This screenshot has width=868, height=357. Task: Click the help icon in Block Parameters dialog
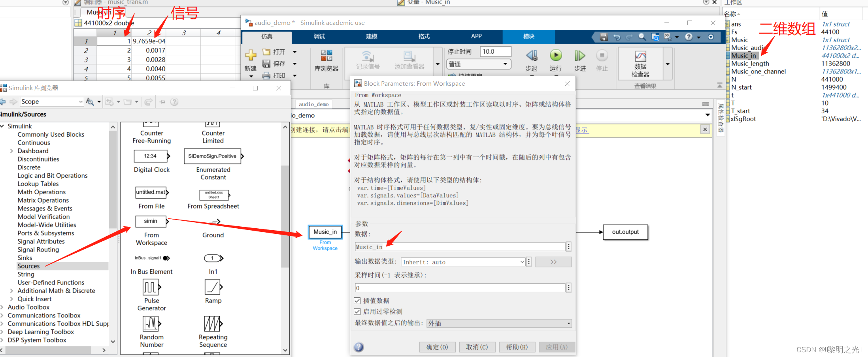pos(359,347)
